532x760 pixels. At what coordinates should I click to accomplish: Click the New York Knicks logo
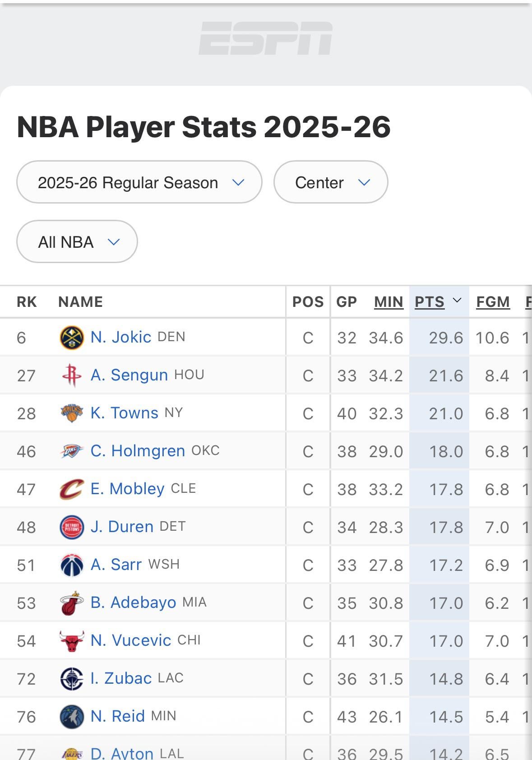72,413
